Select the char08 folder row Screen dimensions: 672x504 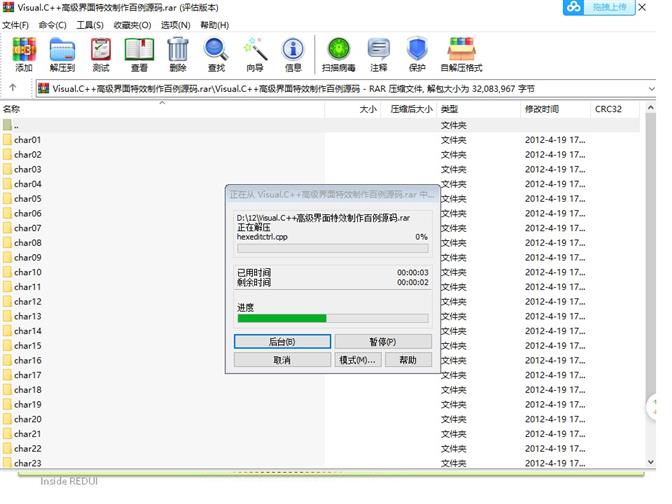321,243
